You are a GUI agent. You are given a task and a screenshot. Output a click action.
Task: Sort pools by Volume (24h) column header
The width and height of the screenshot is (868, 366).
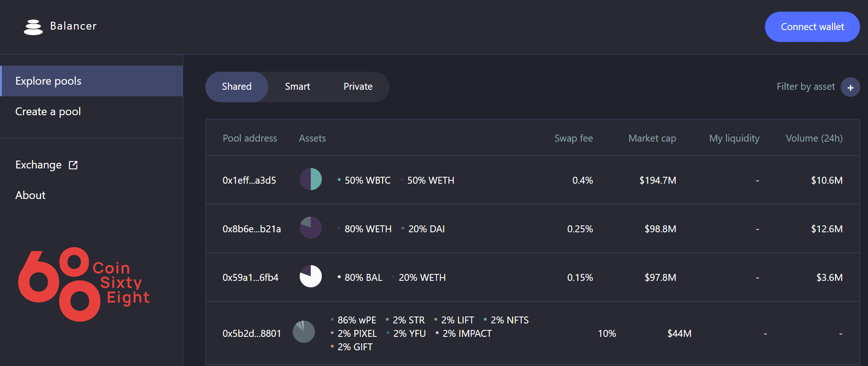pyautogui.click(x=814, y=138)
